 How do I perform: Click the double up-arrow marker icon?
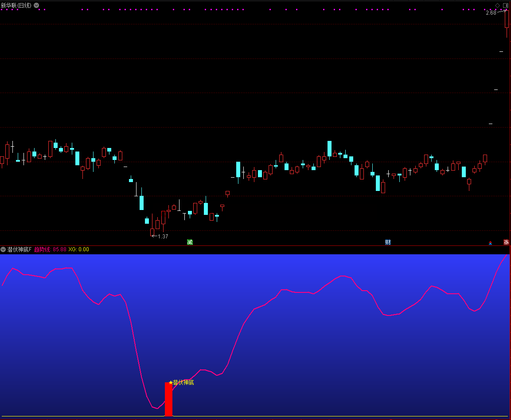pos(490,242)
